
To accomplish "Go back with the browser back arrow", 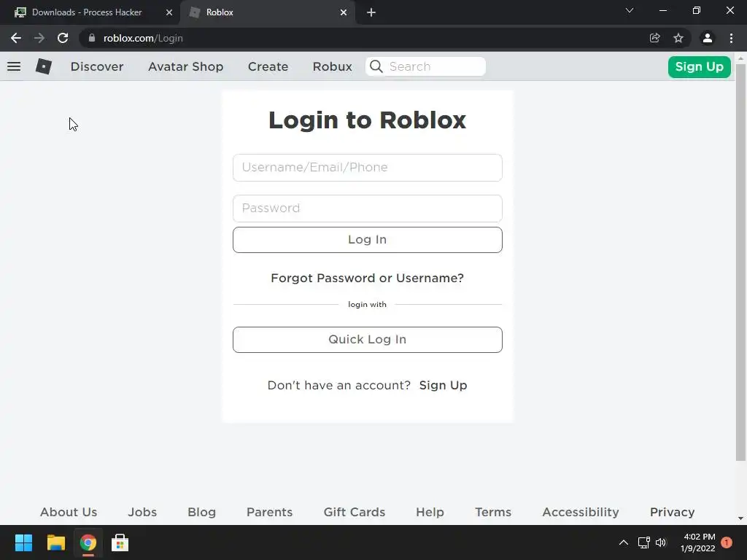I will (x=16, y=38).
